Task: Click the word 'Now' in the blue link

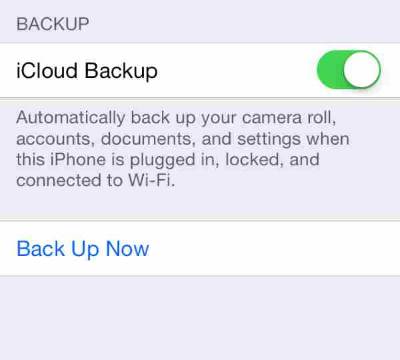Action: click(127, 249)
